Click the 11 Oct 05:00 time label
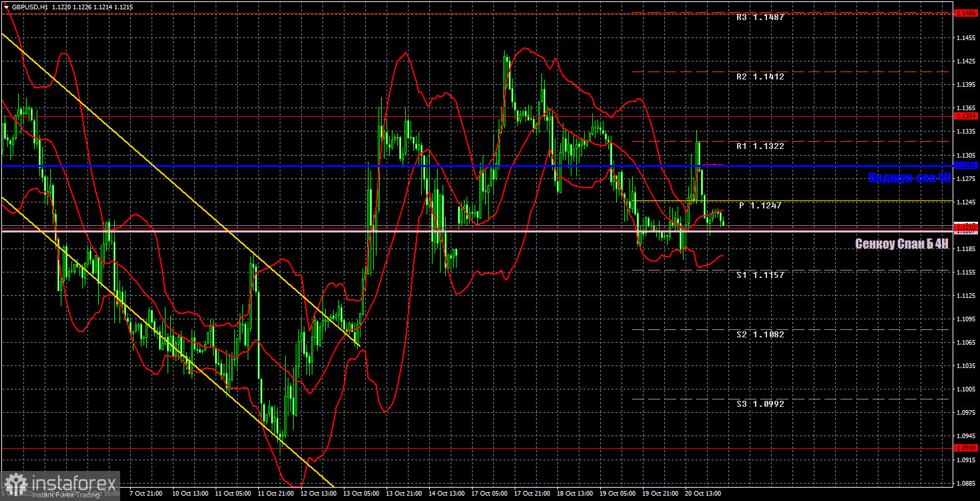The image size is (980, 501). (x=232, y=494)
